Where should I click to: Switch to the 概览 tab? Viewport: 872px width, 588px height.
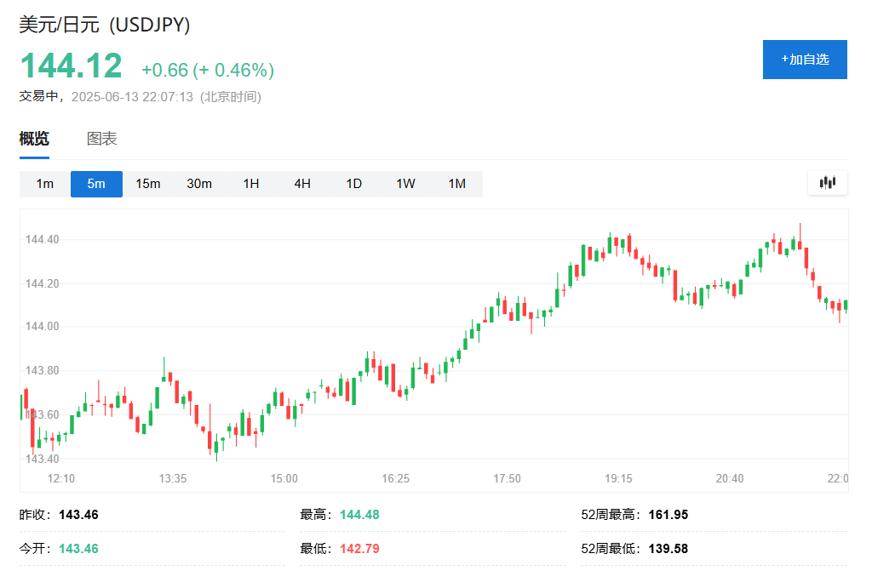pyautogui.click(x=34, y=139)
